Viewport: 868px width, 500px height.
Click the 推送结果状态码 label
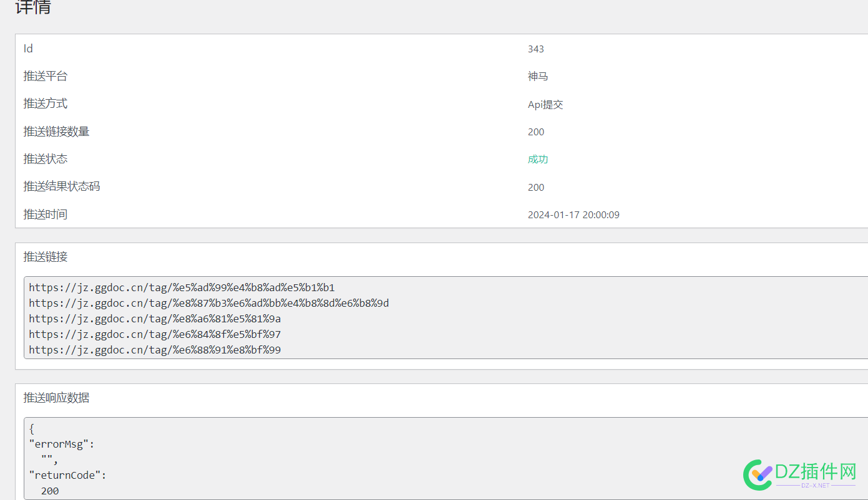62,186
